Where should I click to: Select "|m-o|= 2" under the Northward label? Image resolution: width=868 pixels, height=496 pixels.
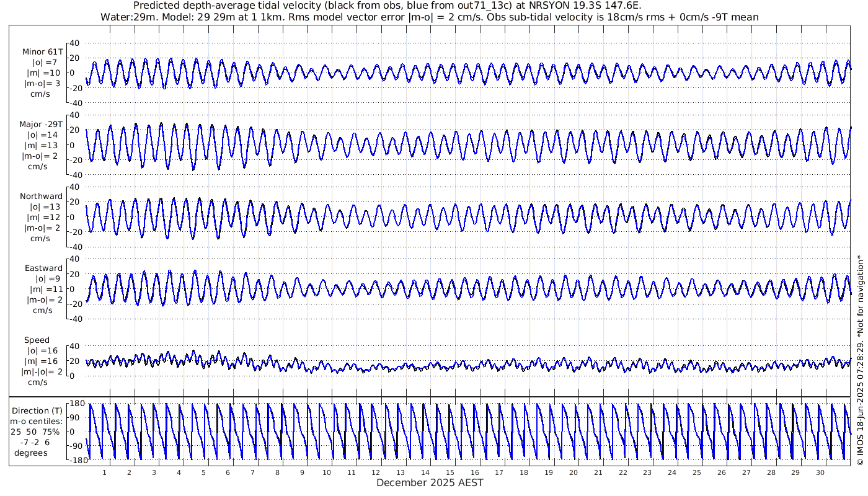tap(42, 228)
